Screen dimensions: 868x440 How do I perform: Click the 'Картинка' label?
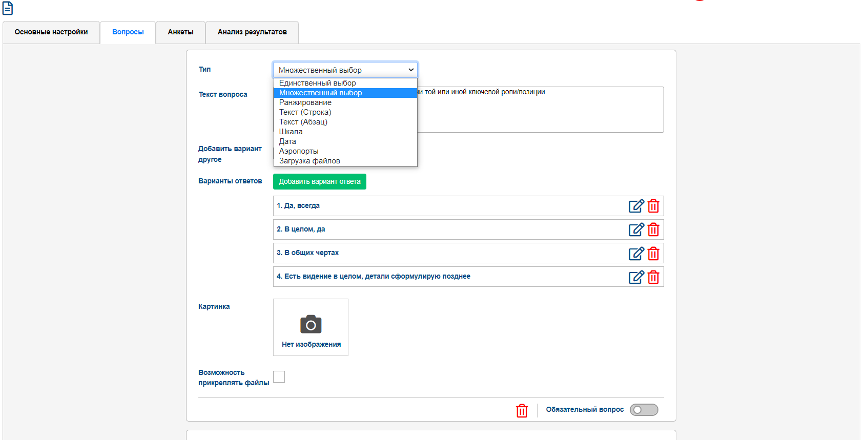coord(214,307)
